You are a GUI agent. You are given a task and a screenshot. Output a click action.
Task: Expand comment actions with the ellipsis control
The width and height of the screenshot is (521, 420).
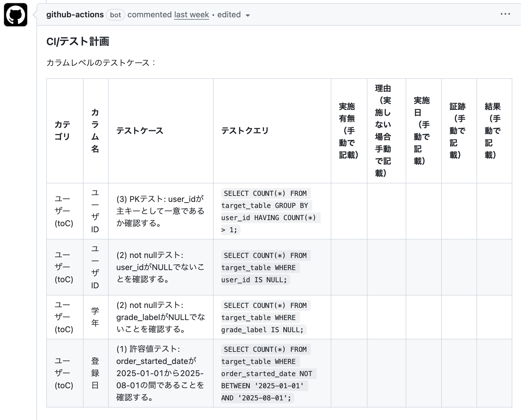(505, 14)
